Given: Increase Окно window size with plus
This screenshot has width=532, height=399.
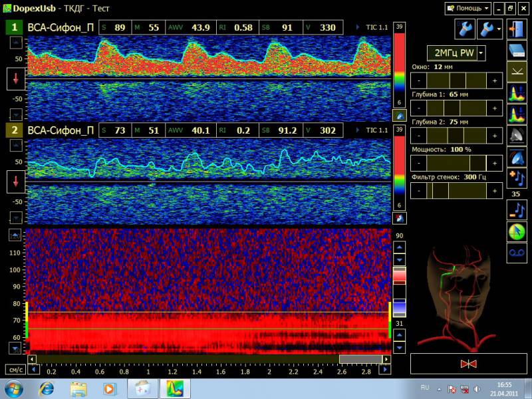Looking at the screenshot, I should point(495,80).
